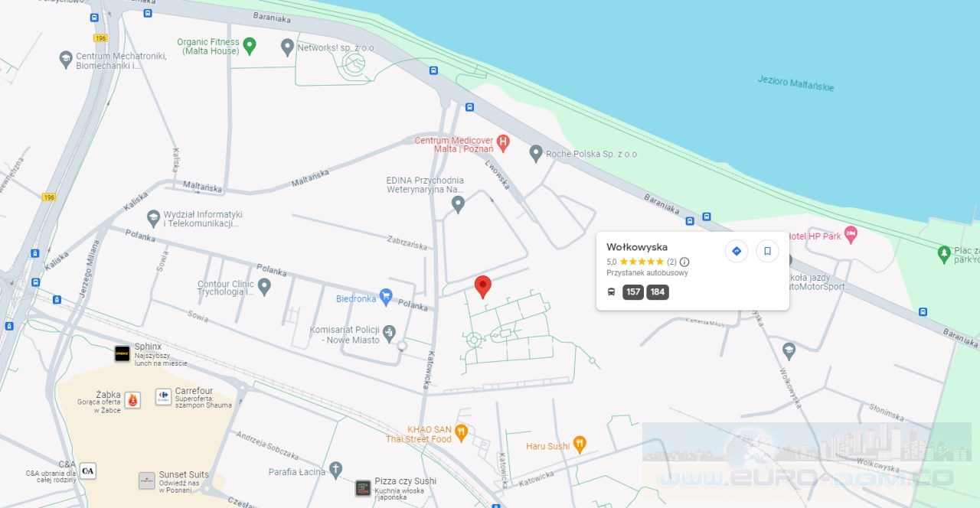980x508 pixels.
Task: Click the Centrum Medicover hospital marker
Action: pos(503,141)
